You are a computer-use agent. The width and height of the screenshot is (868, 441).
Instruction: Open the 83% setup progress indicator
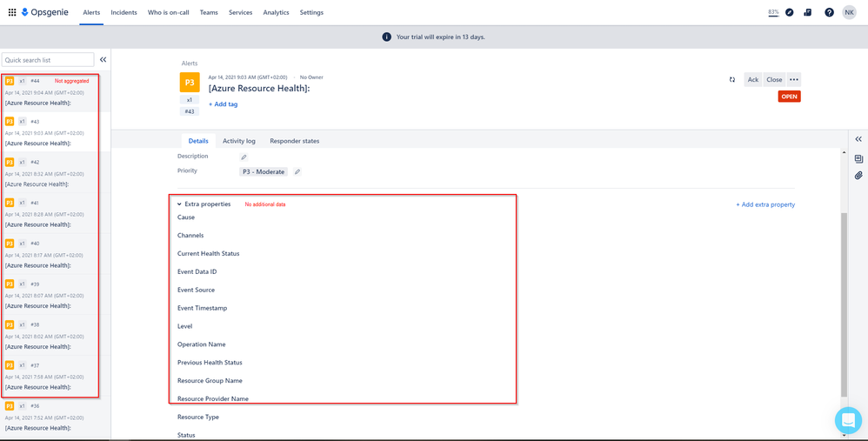point(773,12)
